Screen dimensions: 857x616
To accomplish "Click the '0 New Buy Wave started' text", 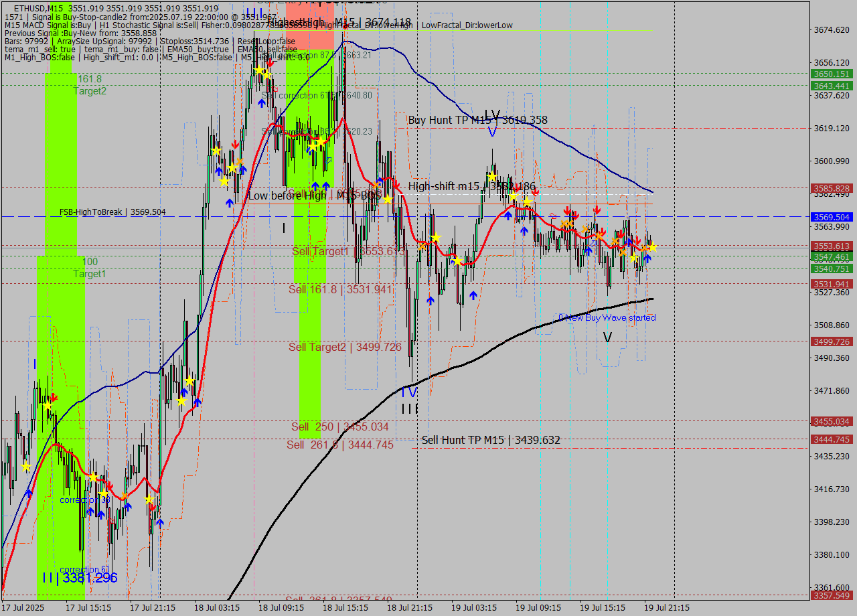I will [x=607, y=317].
